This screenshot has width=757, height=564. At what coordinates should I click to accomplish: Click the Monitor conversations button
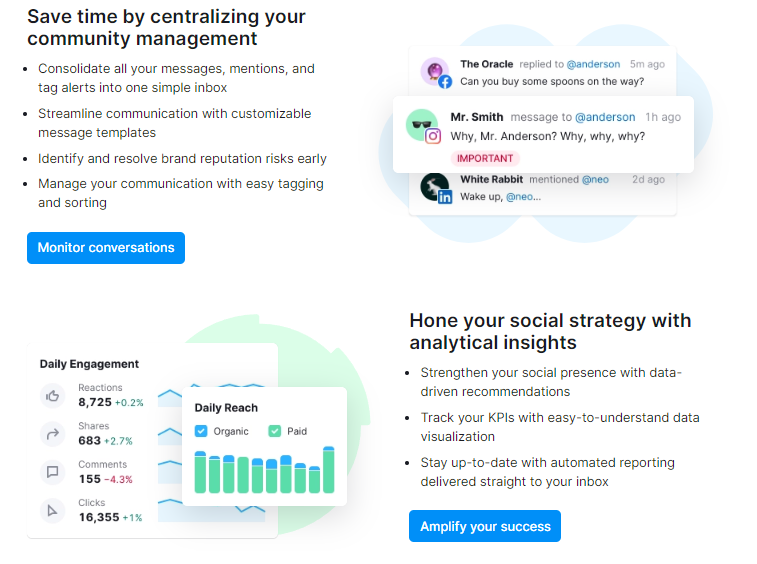click(106, 248)
